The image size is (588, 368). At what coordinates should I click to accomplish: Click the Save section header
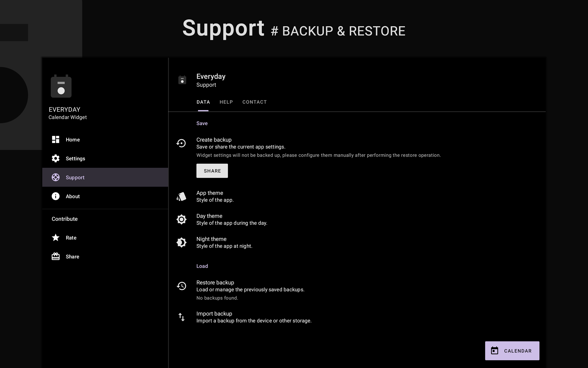[x=202, y=124]
